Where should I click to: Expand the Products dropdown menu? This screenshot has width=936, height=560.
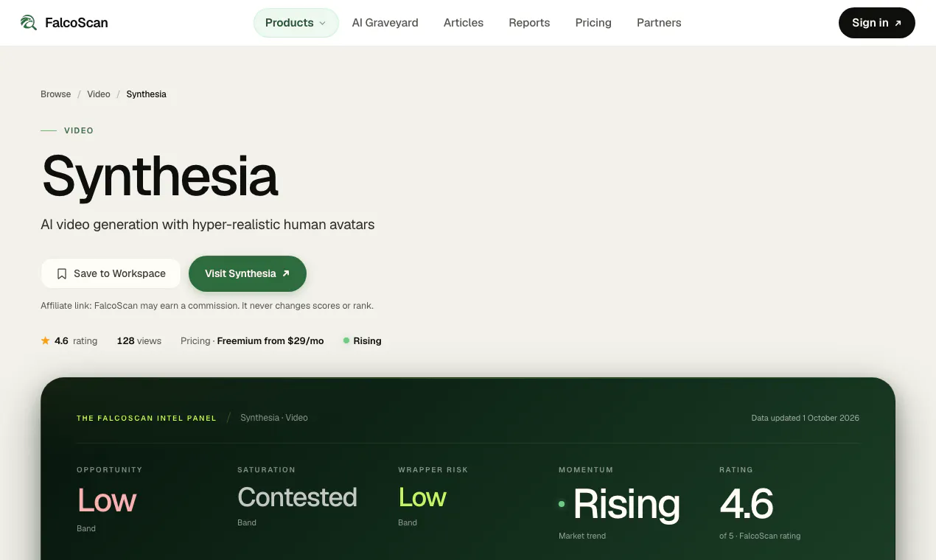tap(296, 23)
